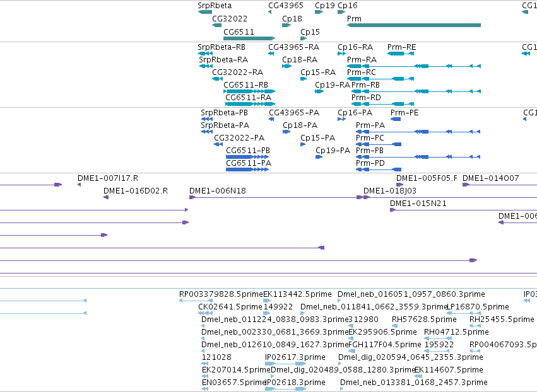Select transcript CG32022-RA

click(x=237, y=72)
